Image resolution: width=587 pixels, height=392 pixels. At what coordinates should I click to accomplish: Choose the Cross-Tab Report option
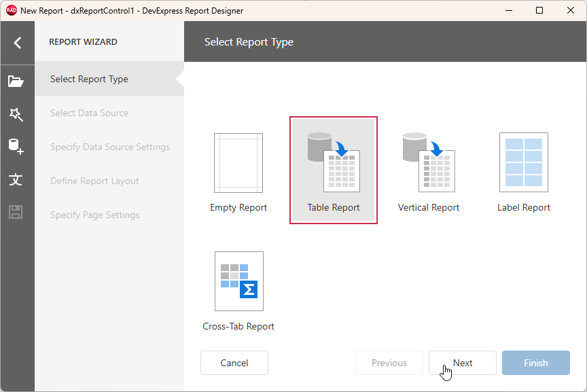[238, 291]
